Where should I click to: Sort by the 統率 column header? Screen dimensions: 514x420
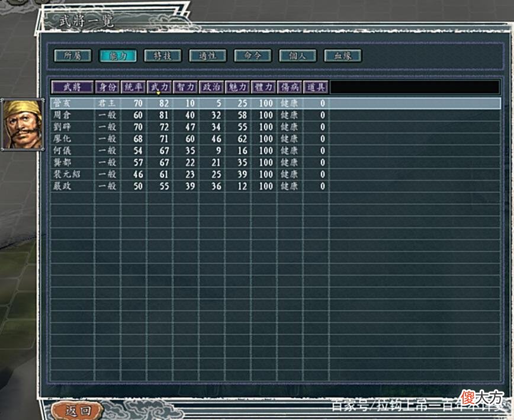point(133,87)
